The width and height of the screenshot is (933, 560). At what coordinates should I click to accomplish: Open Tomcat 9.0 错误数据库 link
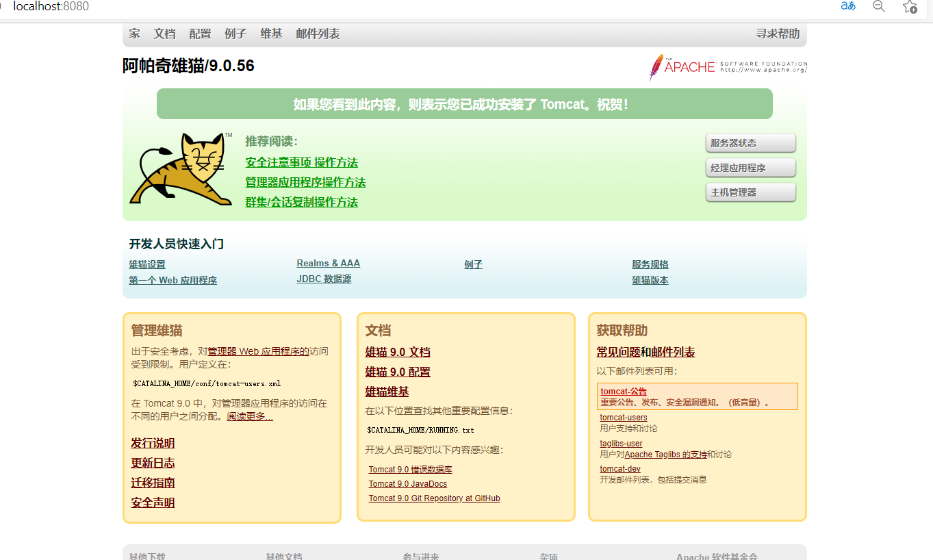click(410, 470)
